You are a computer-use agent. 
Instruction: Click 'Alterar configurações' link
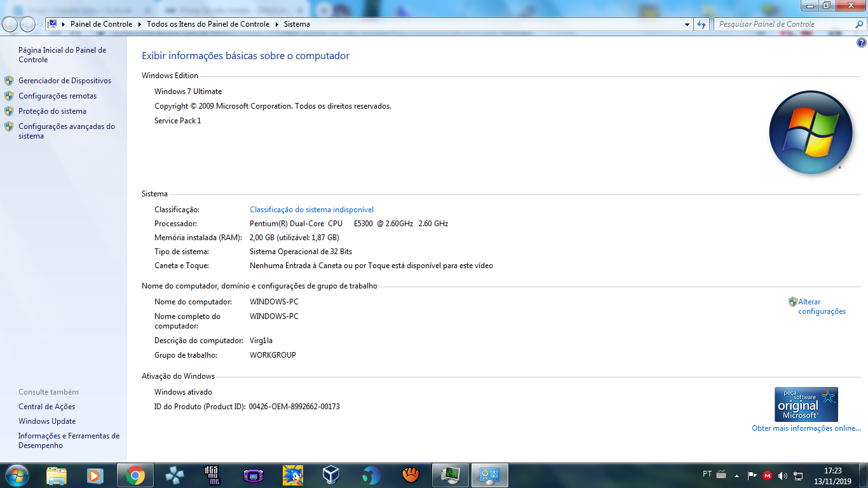point(822,307)
